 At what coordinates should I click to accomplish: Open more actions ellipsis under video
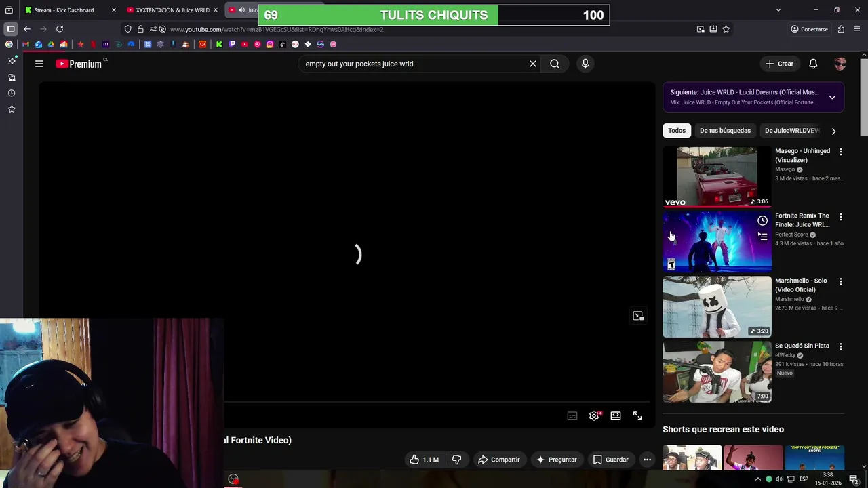click(647, 460)
